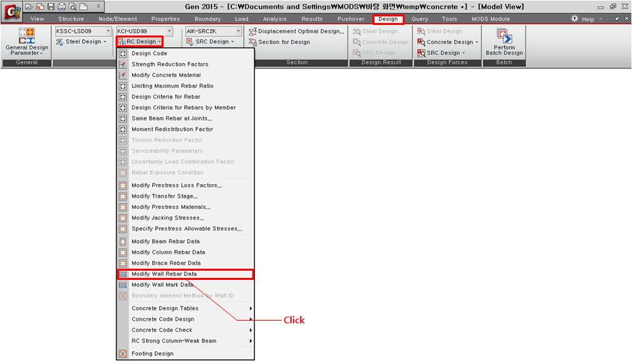Open the MODS Module tab
632x364 pixels.
(491, 19)
